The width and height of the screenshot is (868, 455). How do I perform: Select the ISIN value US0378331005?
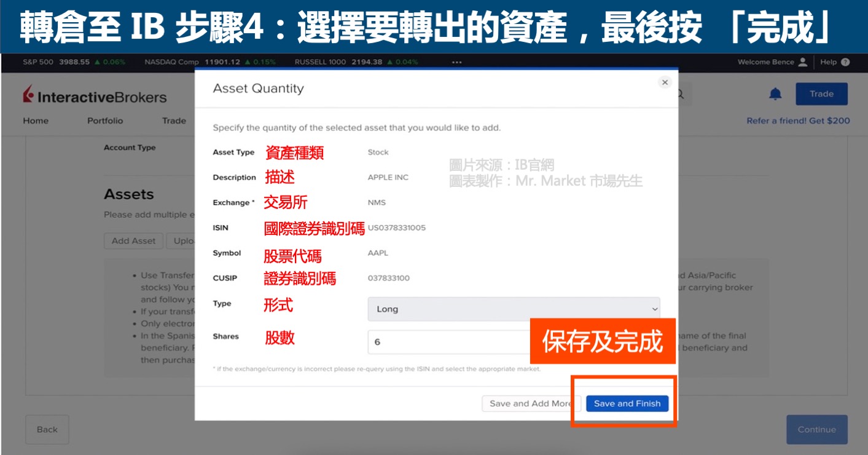click(396, 228)
